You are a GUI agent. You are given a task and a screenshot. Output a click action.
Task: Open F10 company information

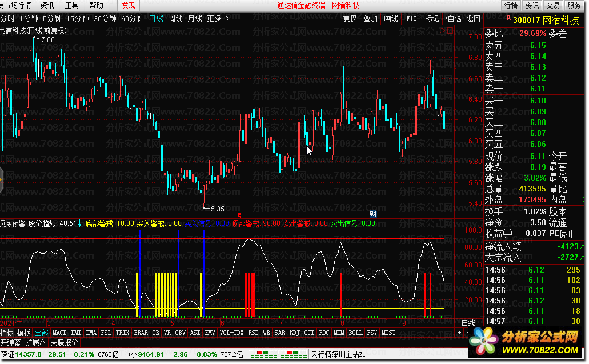[412, 18]
